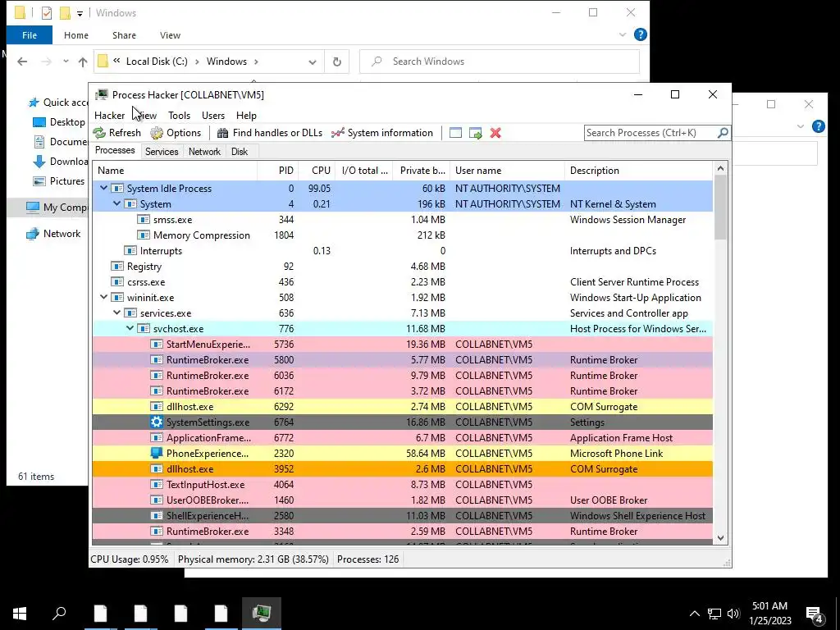The height and width of the screenshot is (630, 840).
Task: Click the Process Hacker taskbar icon
Action: click(x=262, y=612)
